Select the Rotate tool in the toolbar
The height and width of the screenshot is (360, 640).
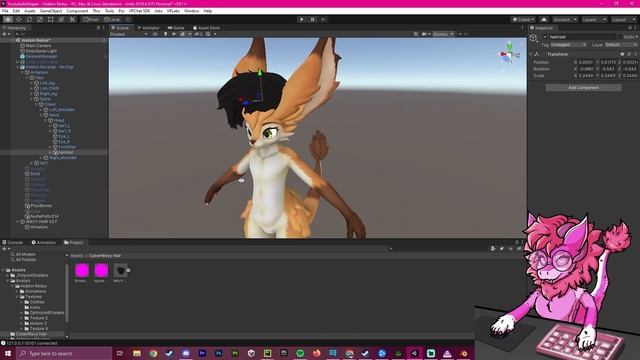tap(29, 19)
